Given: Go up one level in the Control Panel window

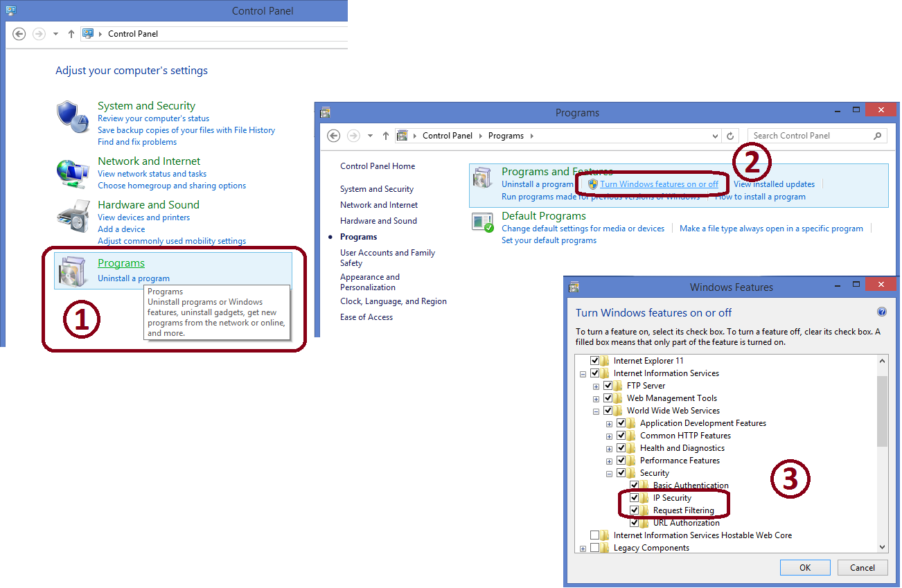Looking at the screenshot, I should click(x=71, y=33).
